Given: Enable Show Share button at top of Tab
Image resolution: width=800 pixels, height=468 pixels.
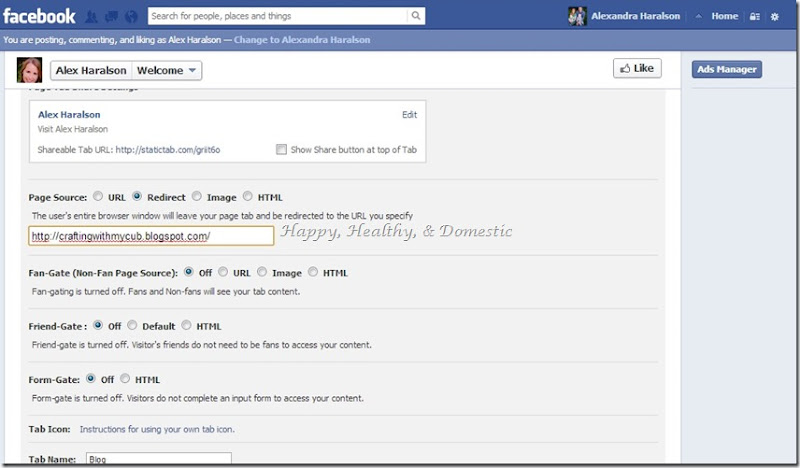Looking at the screenshot, I should coord(281,150).
